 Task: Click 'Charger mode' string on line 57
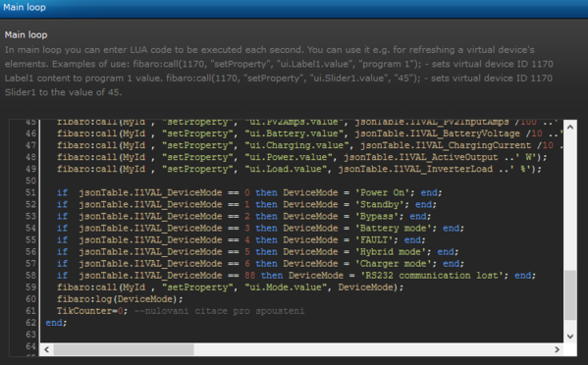(393, 264)
